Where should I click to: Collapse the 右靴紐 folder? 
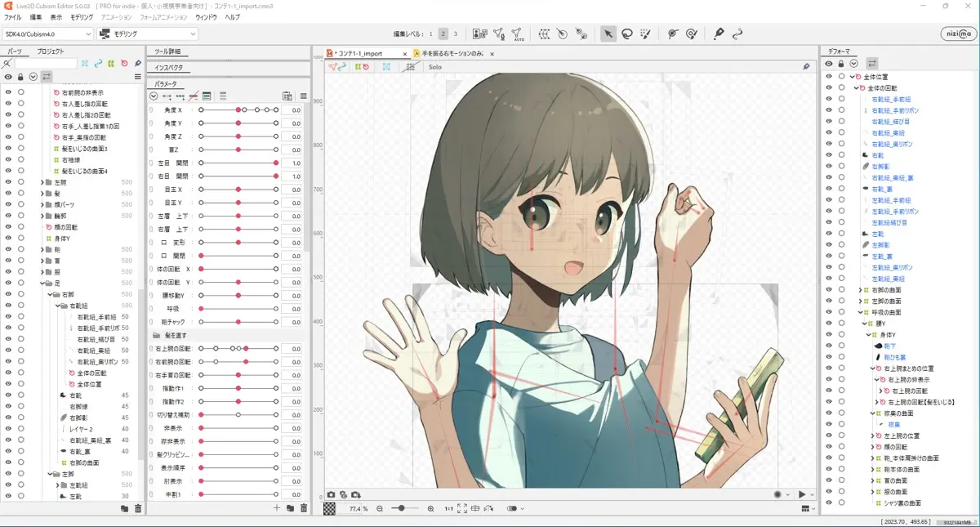(59, 305)
